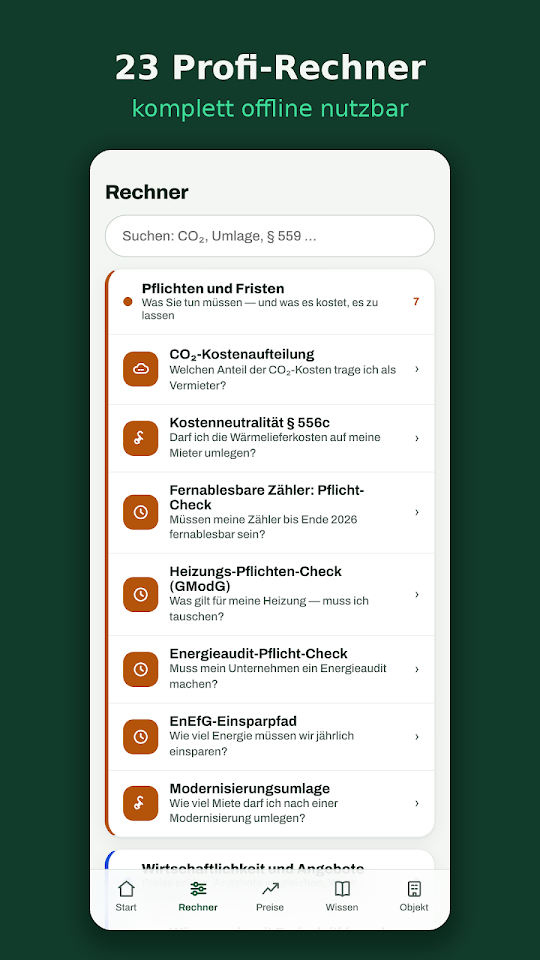Focus the Suchen search field

coord(270,236)
